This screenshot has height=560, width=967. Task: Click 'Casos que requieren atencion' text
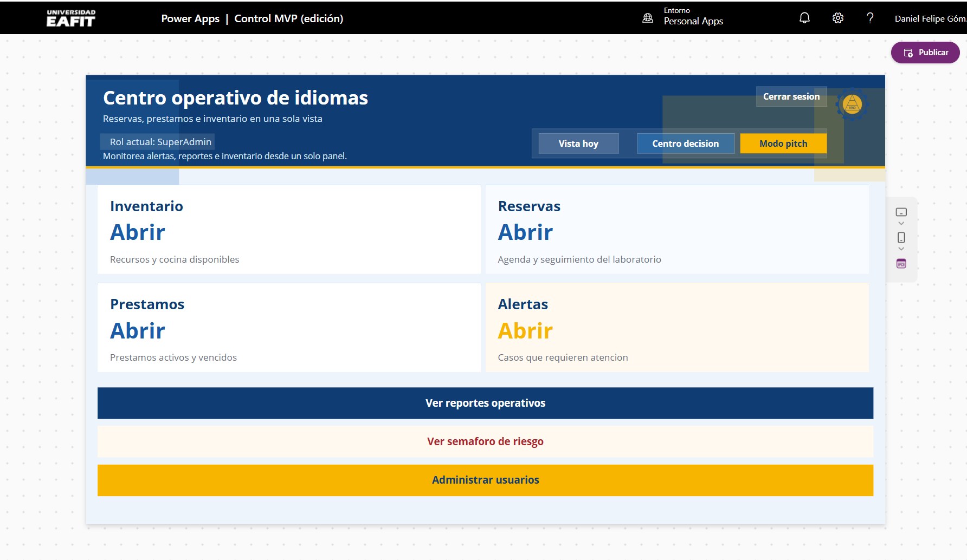(x=563, y=357)
